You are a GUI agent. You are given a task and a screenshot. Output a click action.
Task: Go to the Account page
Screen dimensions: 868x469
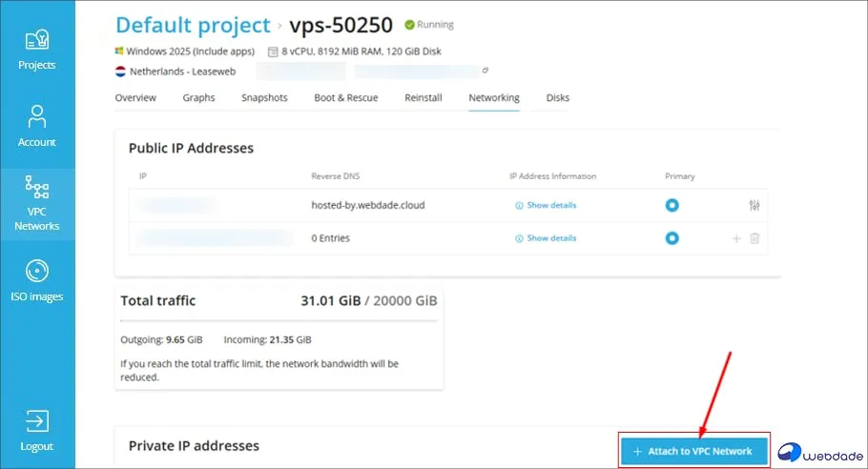click(x=37, y=126)
